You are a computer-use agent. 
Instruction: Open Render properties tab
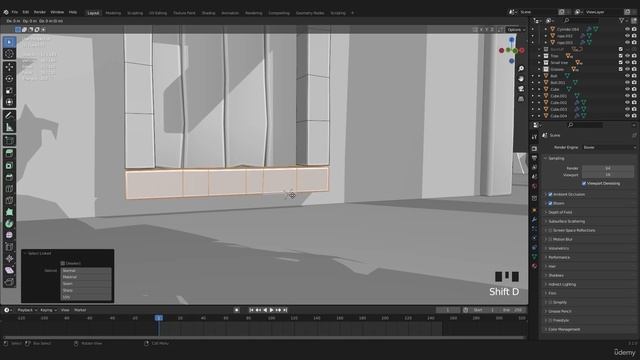point(534,149)
